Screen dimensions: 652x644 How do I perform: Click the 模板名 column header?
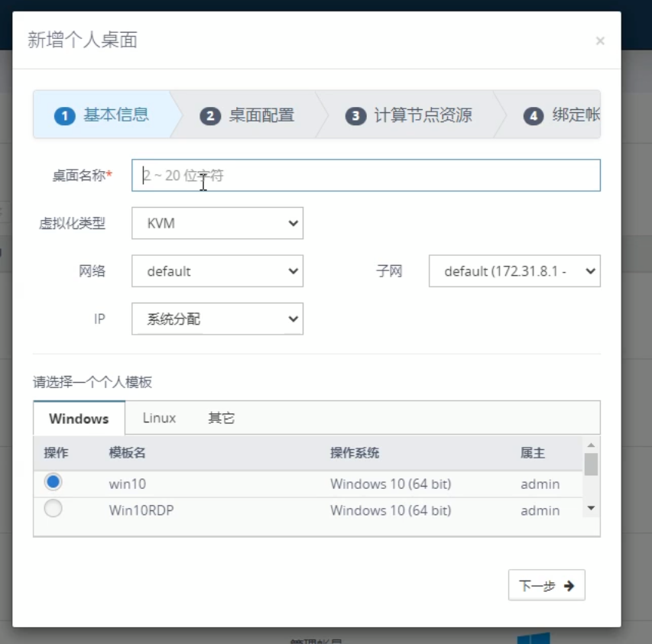coord(128,453)
